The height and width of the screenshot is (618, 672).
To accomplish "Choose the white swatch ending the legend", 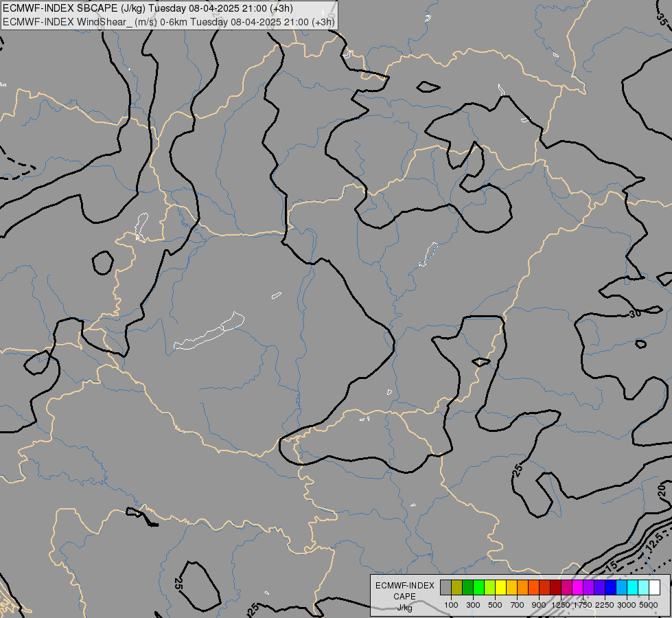I will coord(654,588).
